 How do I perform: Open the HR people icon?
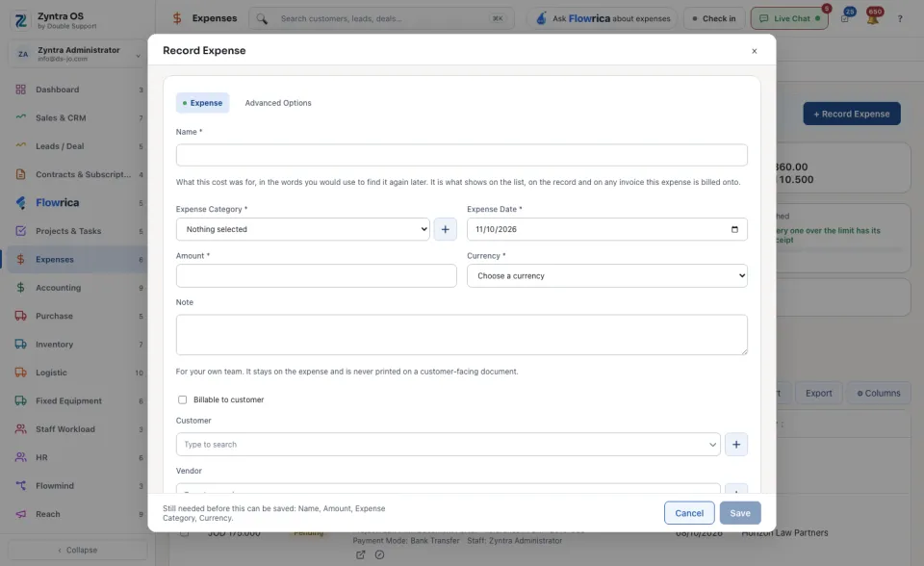click(x=20, y=457)
